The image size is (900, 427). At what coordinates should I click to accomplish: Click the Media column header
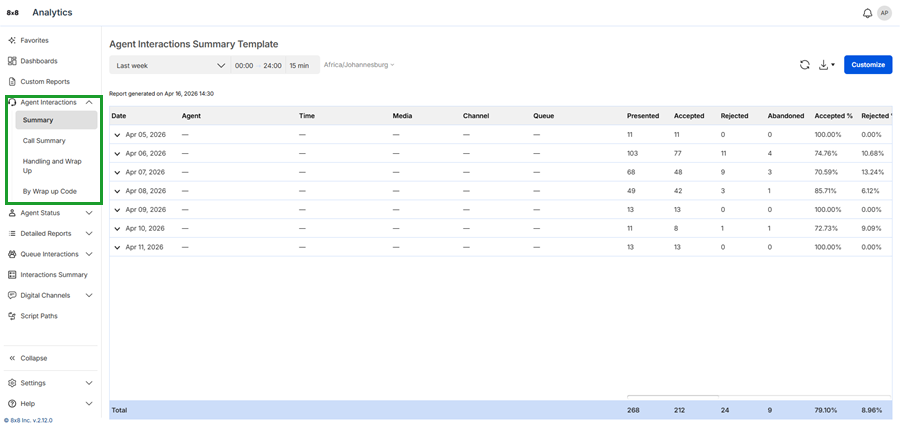pos(402,116)
